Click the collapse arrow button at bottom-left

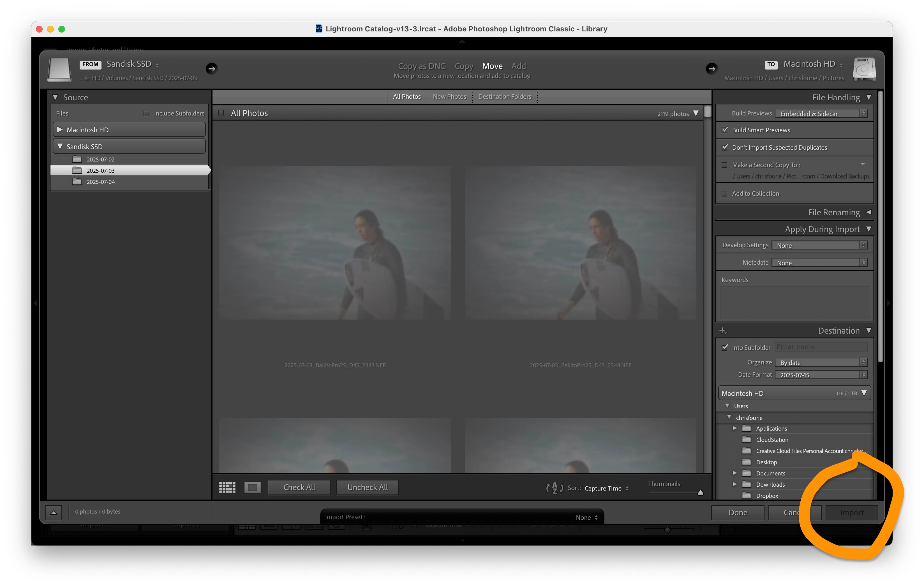[x=54, y=512]
